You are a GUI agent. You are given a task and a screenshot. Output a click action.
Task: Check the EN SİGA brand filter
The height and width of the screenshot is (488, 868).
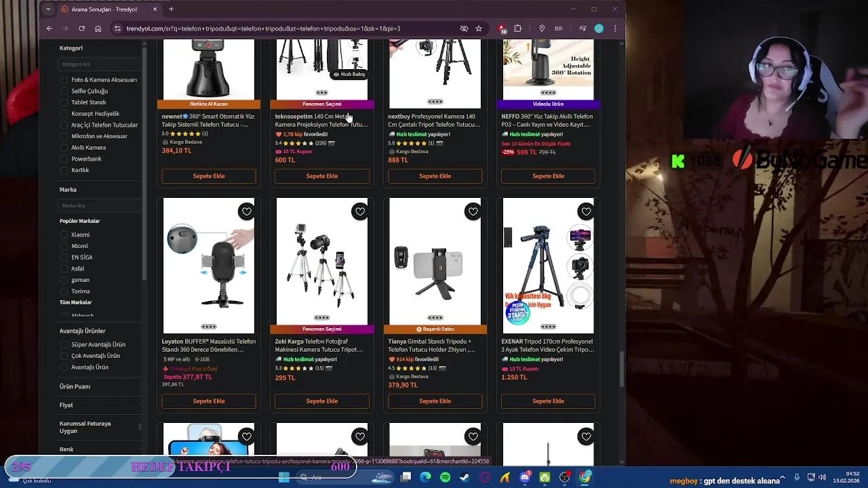tap(64, 258)
